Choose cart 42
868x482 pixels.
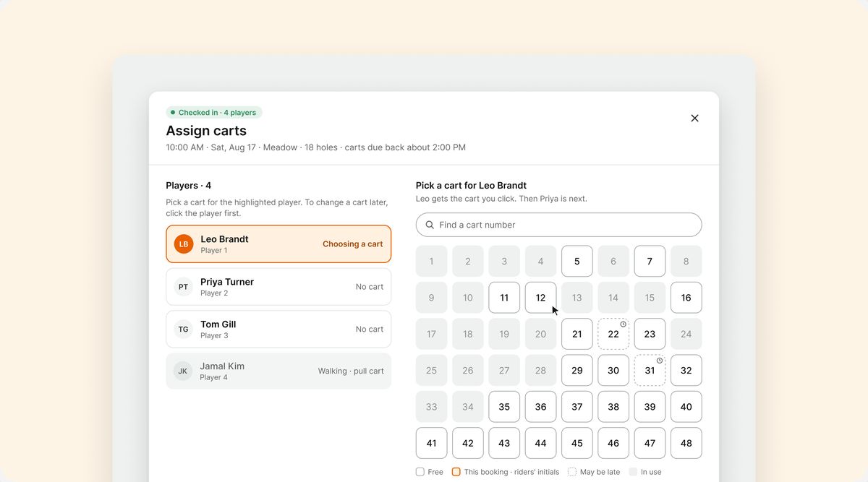click(468, 443)
